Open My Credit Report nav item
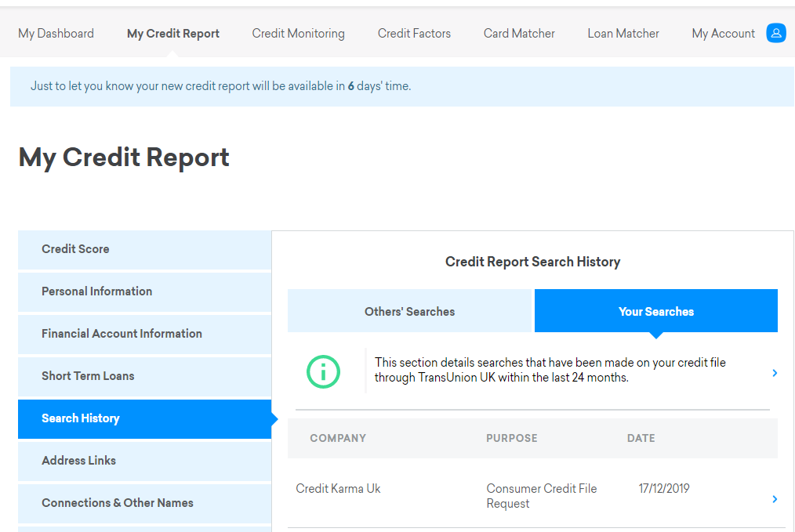Viewport: 795px width, 532px height. tap(173, 34)
